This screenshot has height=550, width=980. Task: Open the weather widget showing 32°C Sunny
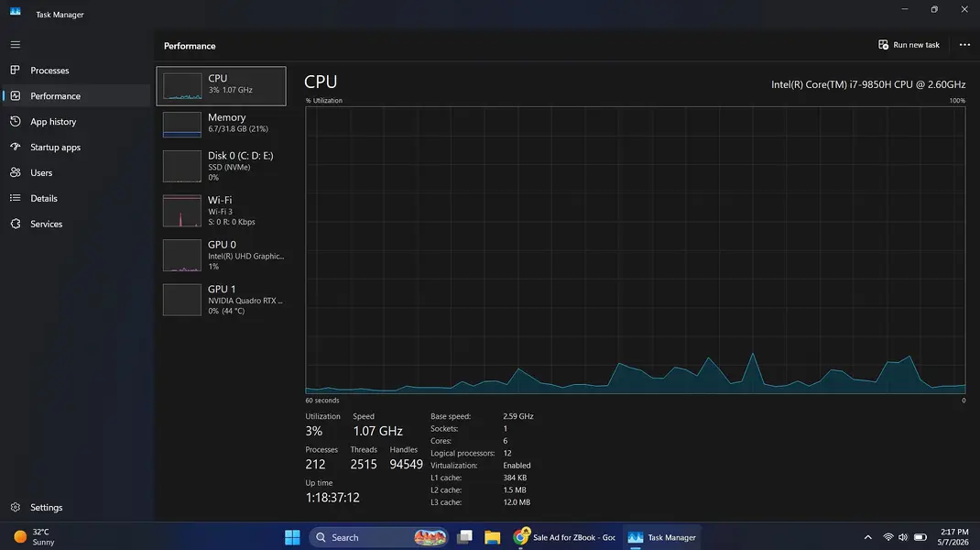(x=35, y=537)
